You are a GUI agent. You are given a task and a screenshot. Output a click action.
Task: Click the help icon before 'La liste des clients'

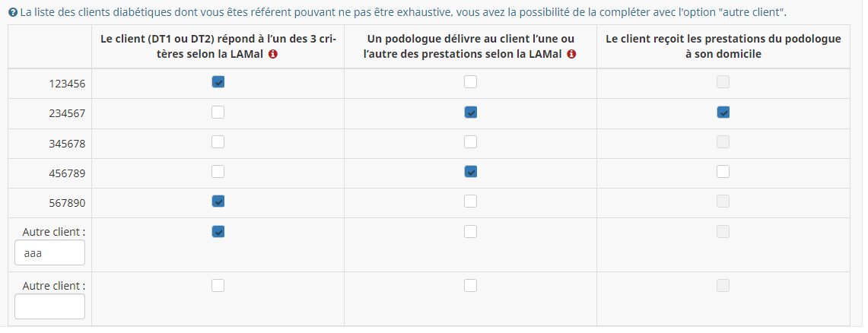click(x=14, y=12)
